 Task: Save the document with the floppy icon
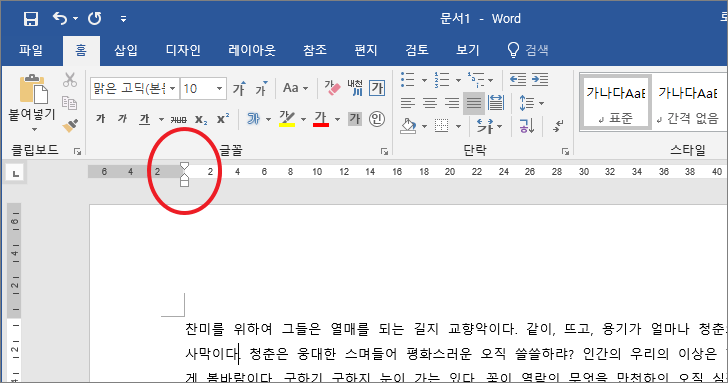point(31,19)
